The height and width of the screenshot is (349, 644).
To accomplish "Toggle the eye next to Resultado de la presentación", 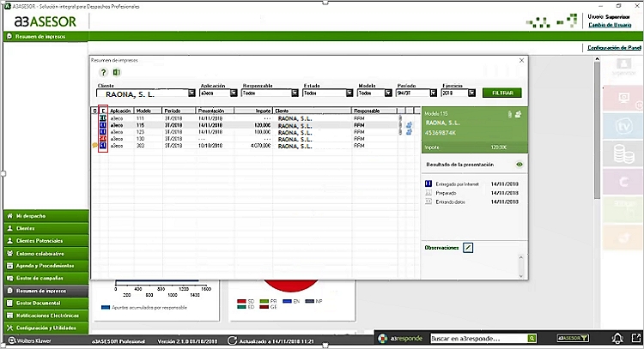I will point(519,165).
